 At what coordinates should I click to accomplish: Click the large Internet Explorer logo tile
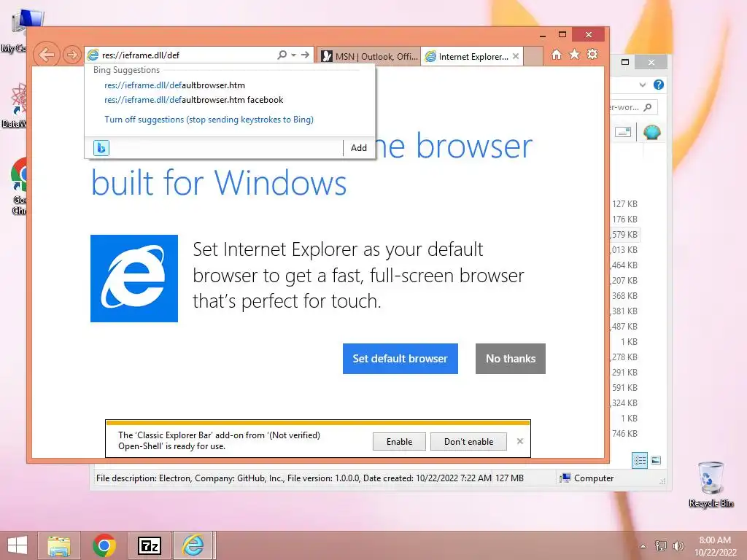click(x=134, y=279)
